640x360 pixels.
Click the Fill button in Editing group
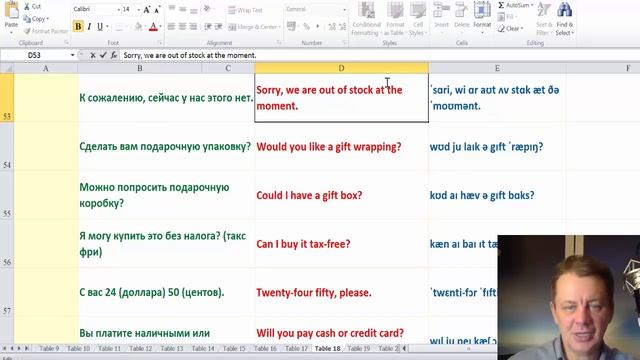[506, 17]
